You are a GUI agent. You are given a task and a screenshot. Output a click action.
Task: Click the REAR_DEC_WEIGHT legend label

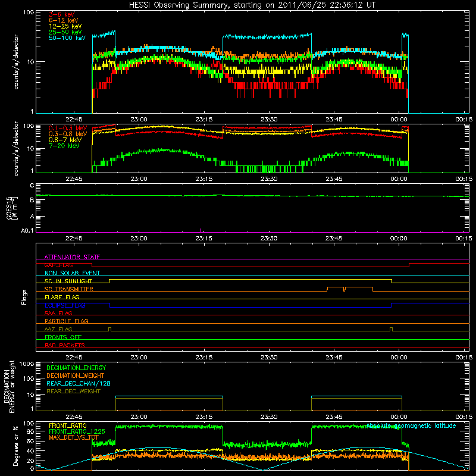pyautogui.click(x=73, y=392)
